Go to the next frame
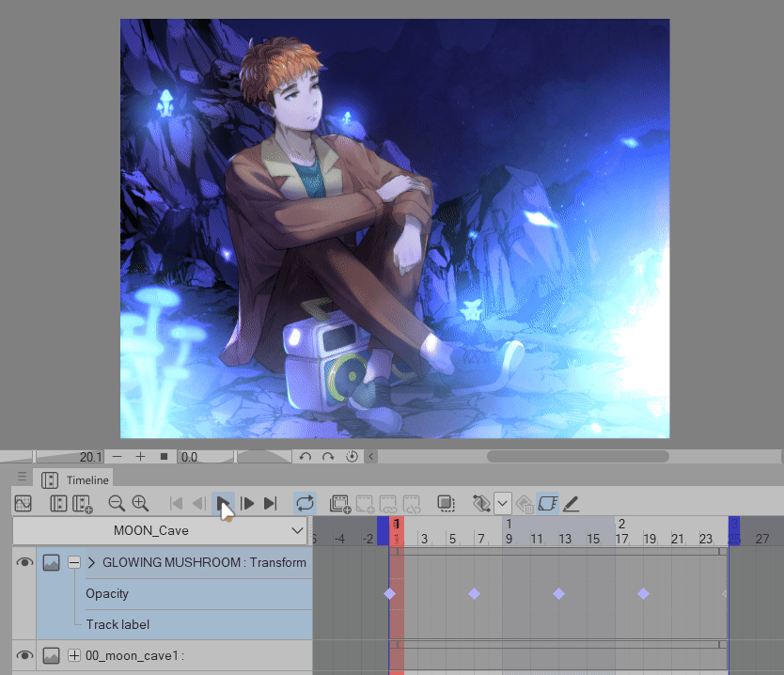Image resolution: width=784 pixels, height=675 pixels. coord(247,504)
